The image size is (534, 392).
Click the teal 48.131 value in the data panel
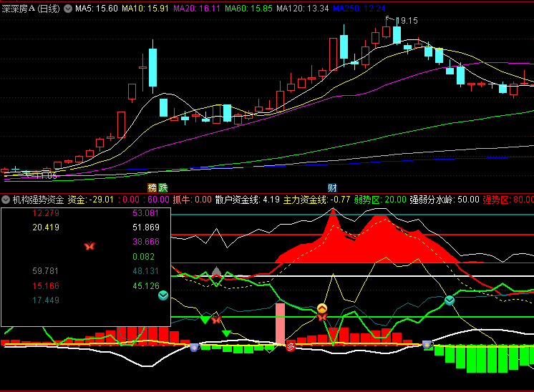pyautogui.click(x=146, y=271)
